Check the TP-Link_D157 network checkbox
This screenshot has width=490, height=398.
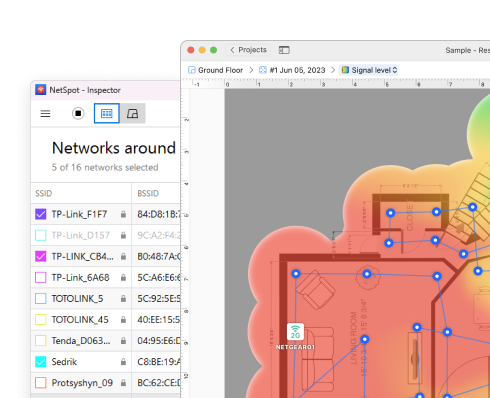(x=41, y=235)
